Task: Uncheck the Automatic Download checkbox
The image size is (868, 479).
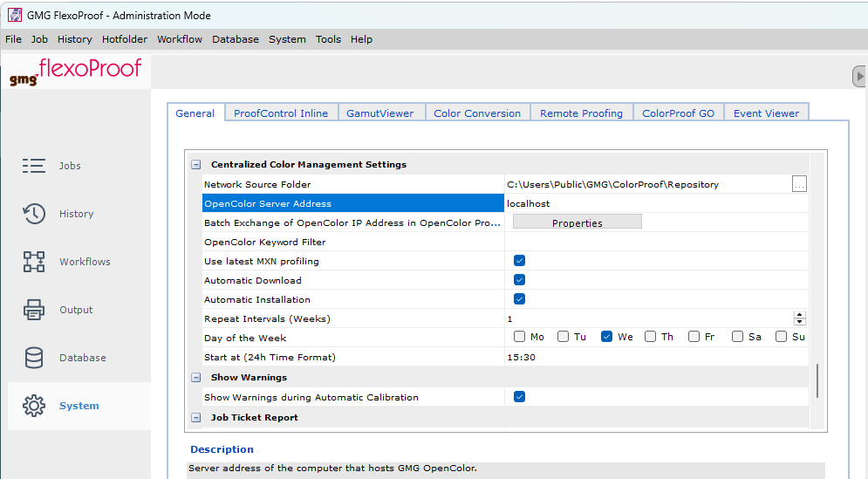Action: (519, 280)
